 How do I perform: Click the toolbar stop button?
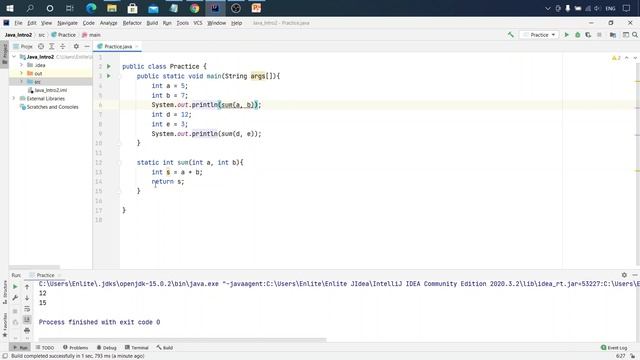(599, 35)
